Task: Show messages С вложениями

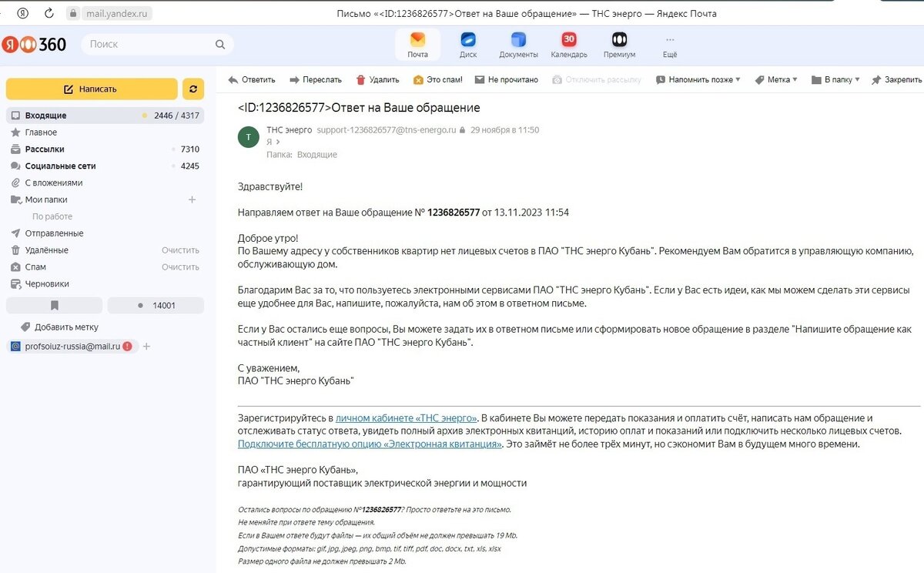Action: click(x=105, y=183)
